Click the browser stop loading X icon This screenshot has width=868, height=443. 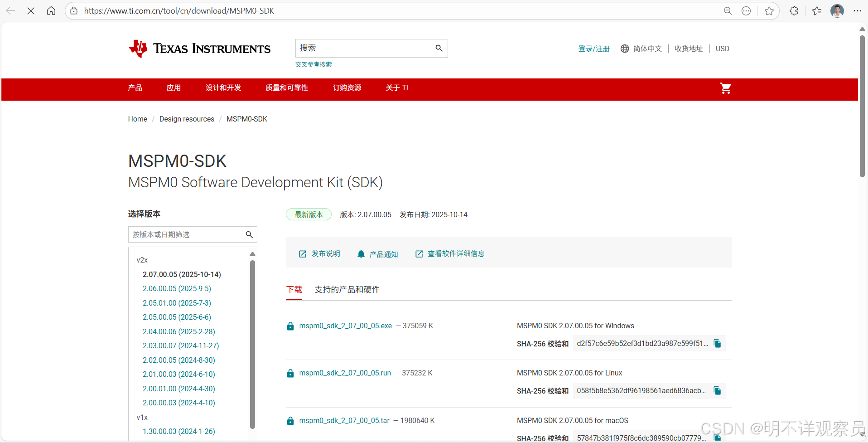coord(31,11)
